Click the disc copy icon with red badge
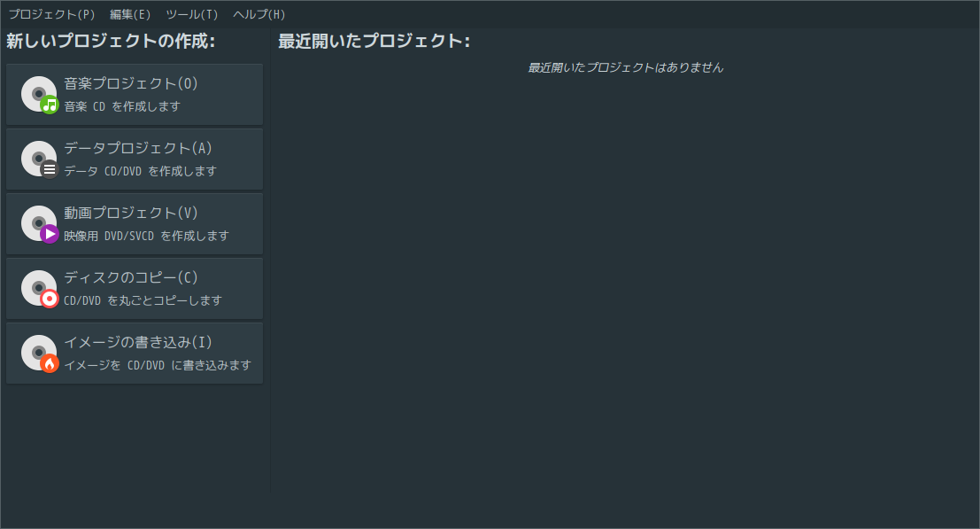Image resolution: width=980 pixels, height=529 pixels. point(40,289)
